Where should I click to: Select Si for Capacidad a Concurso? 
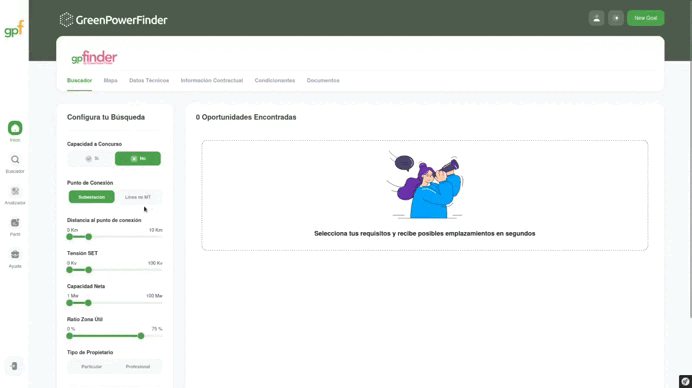click(x=91, y=158)
